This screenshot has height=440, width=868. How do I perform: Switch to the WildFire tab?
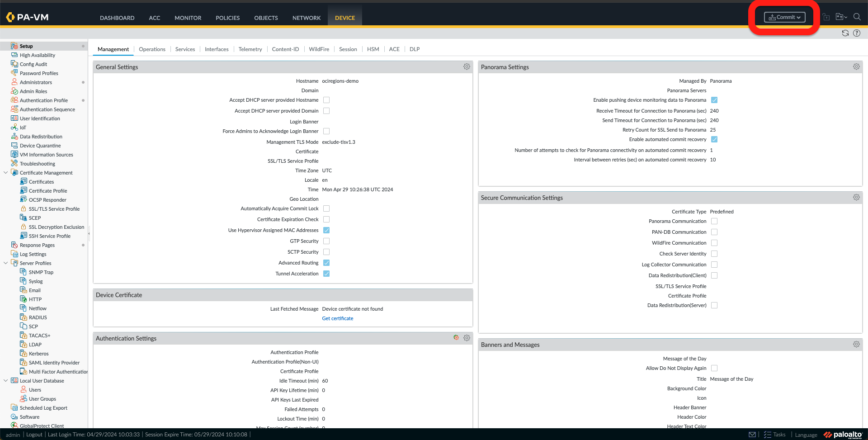(x=319, y=49)
